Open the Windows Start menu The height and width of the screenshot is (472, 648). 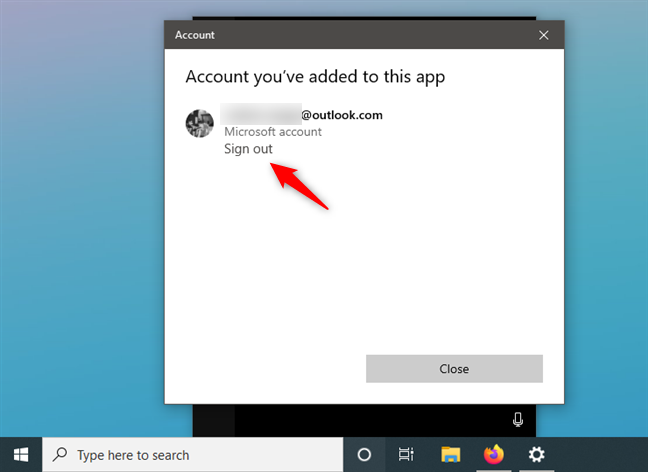(x=21, y=455)
